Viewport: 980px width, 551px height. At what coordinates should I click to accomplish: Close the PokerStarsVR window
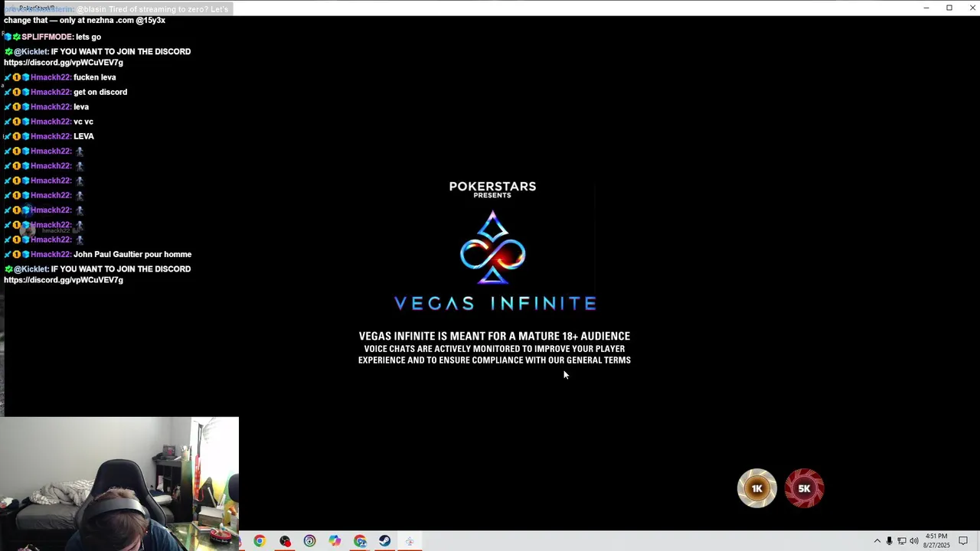coord(972,8)
